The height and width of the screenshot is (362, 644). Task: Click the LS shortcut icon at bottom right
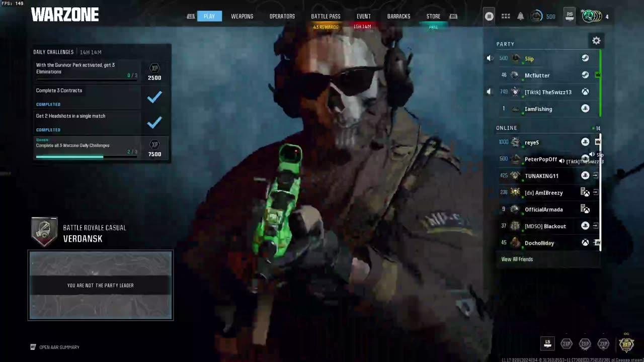point(548,343)
